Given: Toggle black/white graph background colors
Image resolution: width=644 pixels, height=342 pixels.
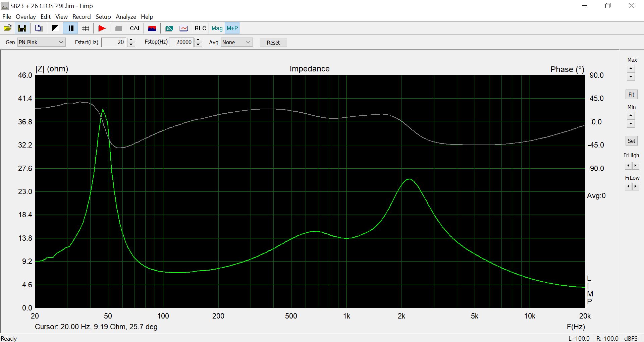Looking at the screenshot, I should 55,28.
